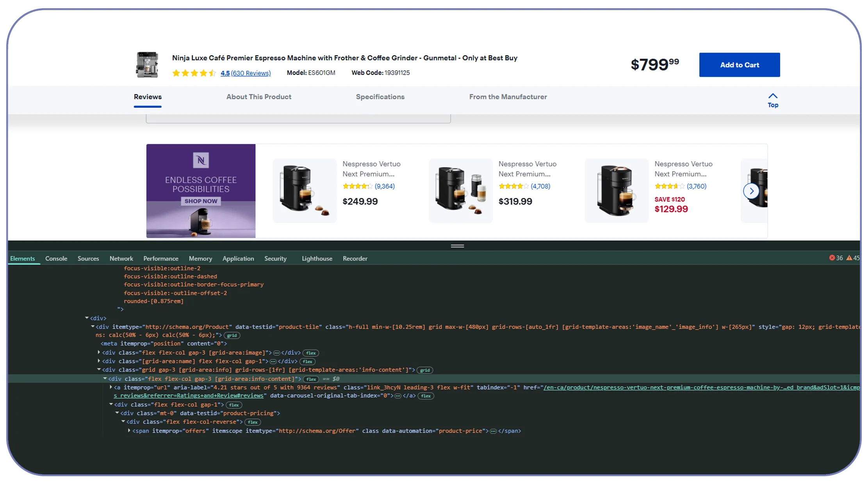Click the flex badge on grid-area:image row
This screenshot has height=484, width=868.
coord(311,353)
